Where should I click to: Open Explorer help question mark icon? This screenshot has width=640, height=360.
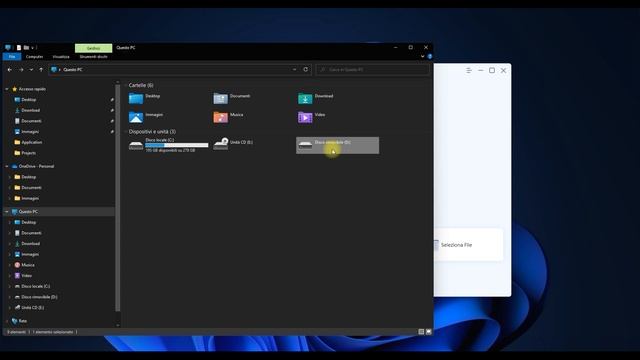[x=429, y=57]
